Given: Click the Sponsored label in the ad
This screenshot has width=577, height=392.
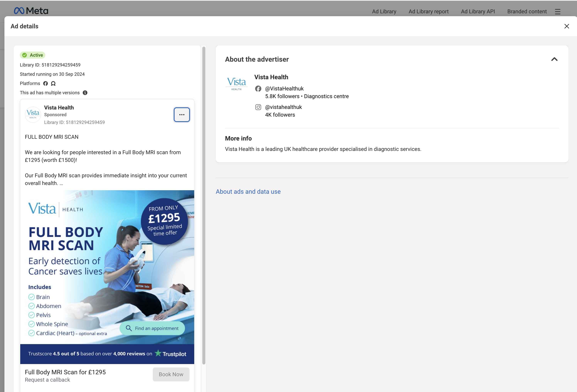Looking at the screenshot, I should click(55, 115).
